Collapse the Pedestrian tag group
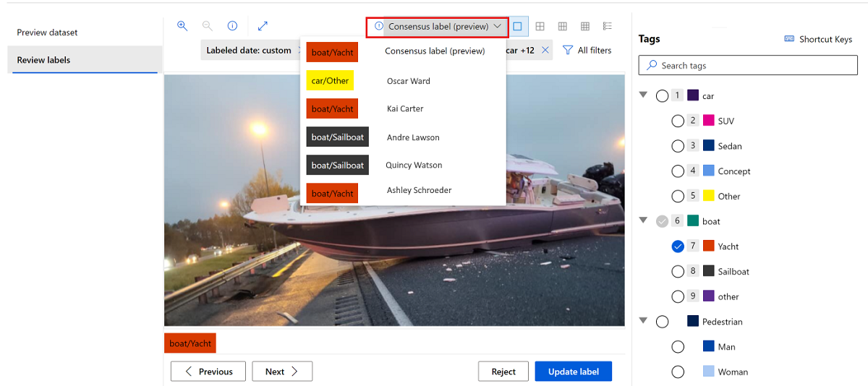Screen dimensions: 868x386 643,321
